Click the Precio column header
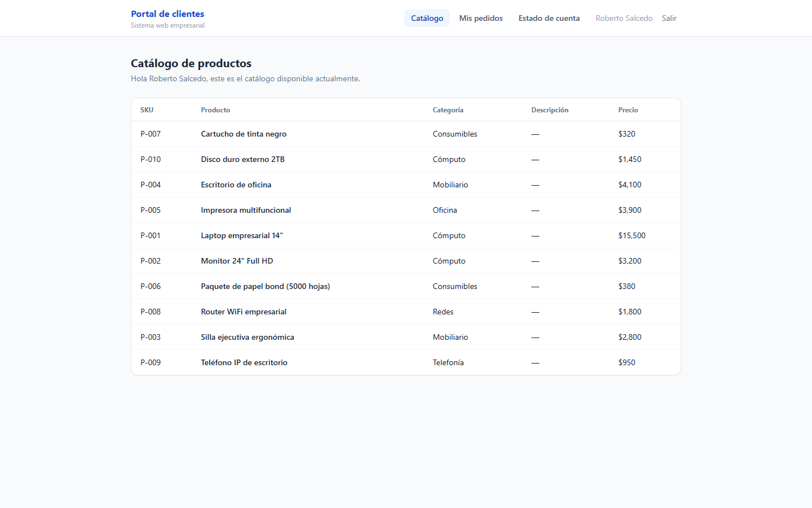This screenshot has width=812, height=508. pos(628,110)
